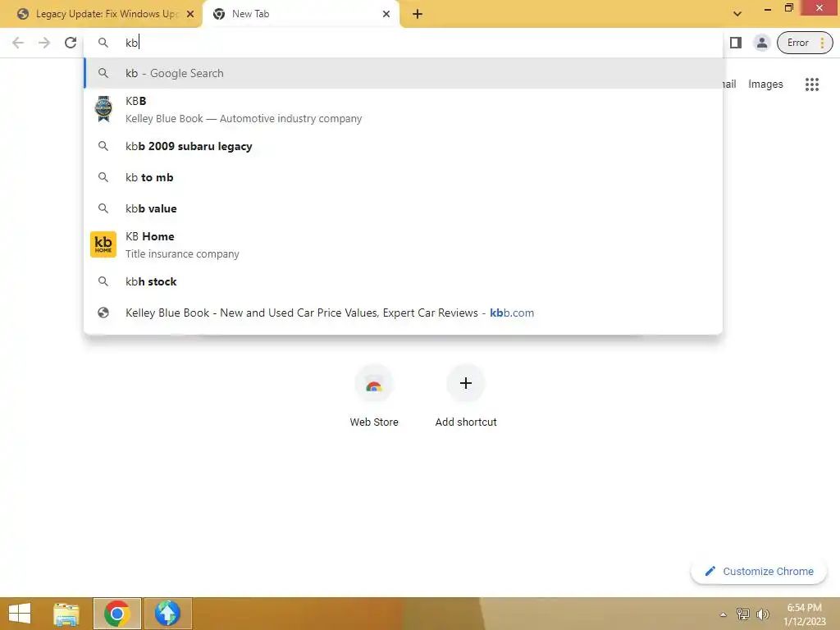Click the browser Back arrow
840x630 pixels.
18,43
